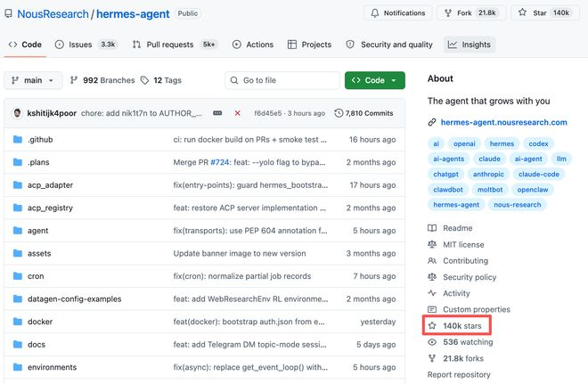The width and height of the screenshot is (588, 384).
Task: Click the link icon beside website URL
Action: tap(432, 122)
